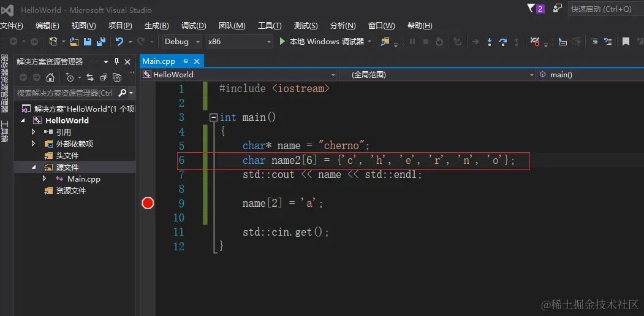This screenshot has width=644, height=316.
Task: Click the Uncomment selected lines icon
Action: tap(608, 42)
